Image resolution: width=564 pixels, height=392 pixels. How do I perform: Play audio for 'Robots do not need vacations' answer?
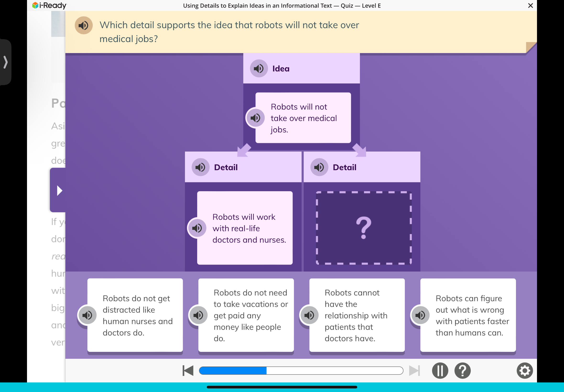198,315
